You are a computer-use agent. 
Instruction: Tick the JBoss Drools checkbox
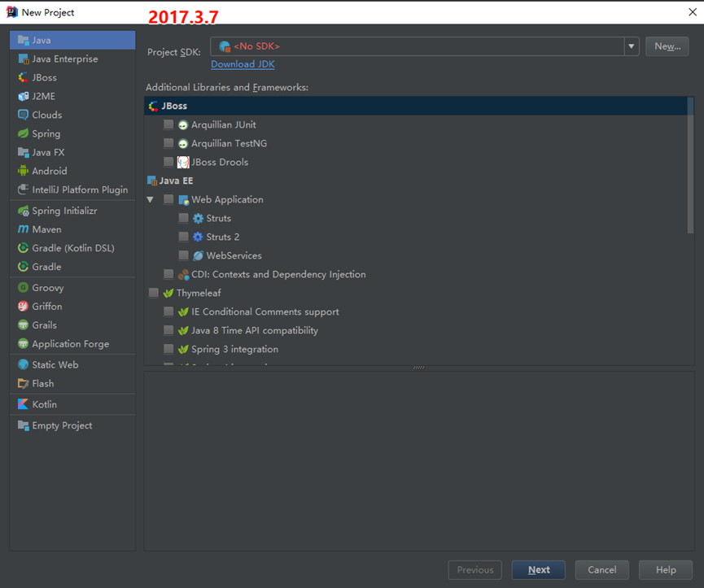(x=168, y=162)
